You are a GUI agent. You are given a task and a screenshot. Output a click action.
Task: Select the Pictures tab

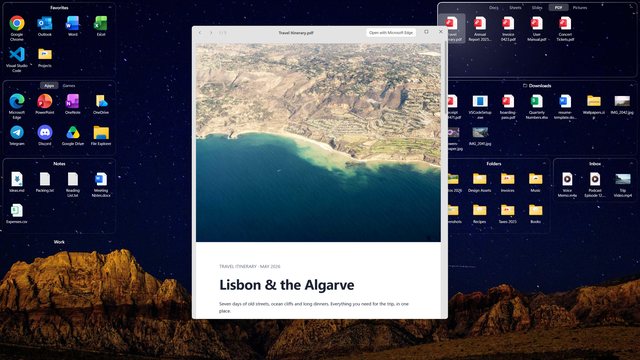pyautogui.click(x=580, y=8)
